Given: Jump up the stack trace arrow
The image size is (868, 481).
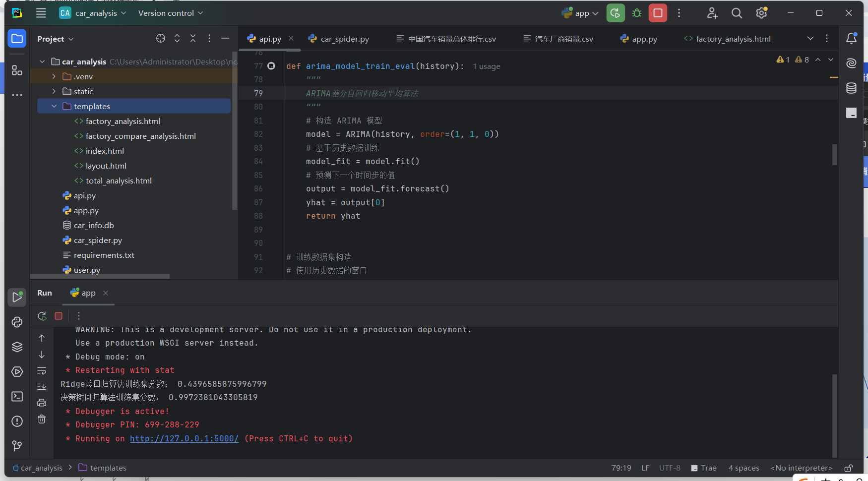Looking at the screenshot, I should 42,338.
